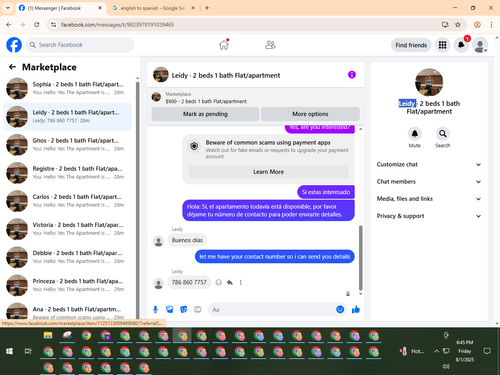The height and width of the screenshot is (375, 500).
Task: Open the tab search dropdown arrow
Action: tap(8, 8)
